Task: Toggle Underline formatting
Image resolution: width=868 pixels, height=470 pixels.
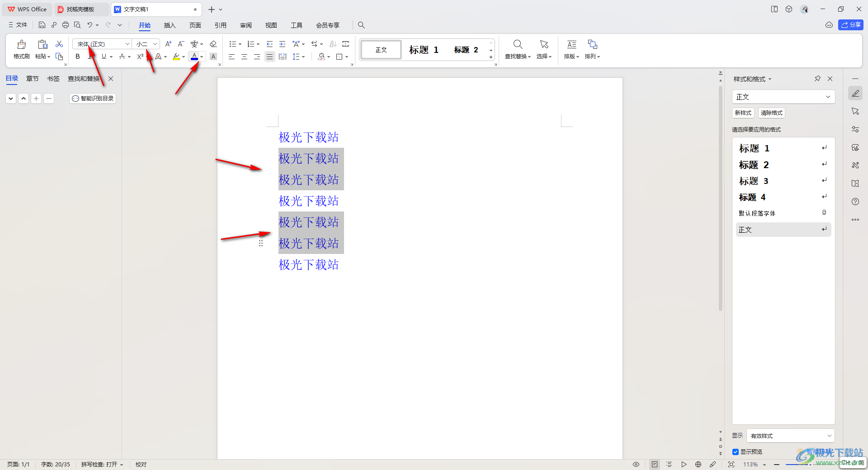Action: coord(104,56)
